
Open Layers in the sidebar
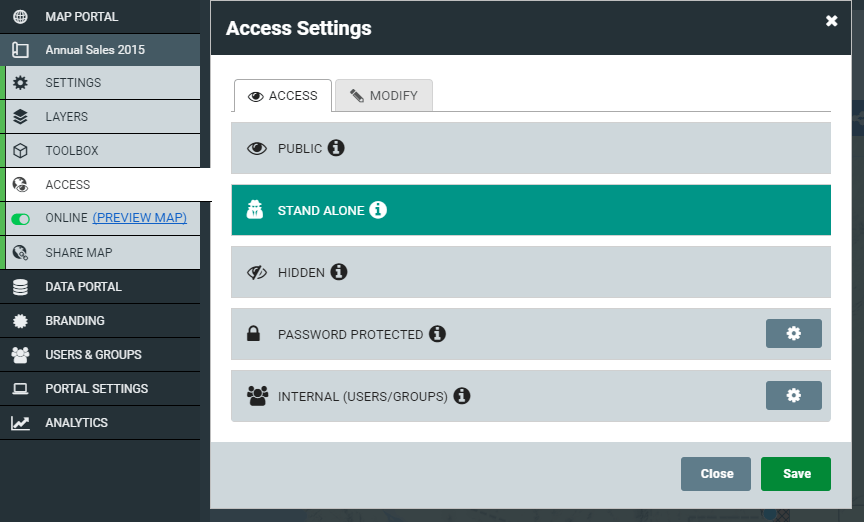click(x=102, y=116)
